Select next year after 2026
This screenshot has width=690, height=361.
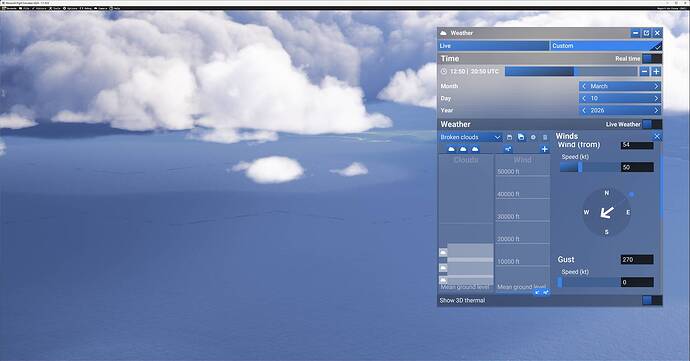point(656,111)
